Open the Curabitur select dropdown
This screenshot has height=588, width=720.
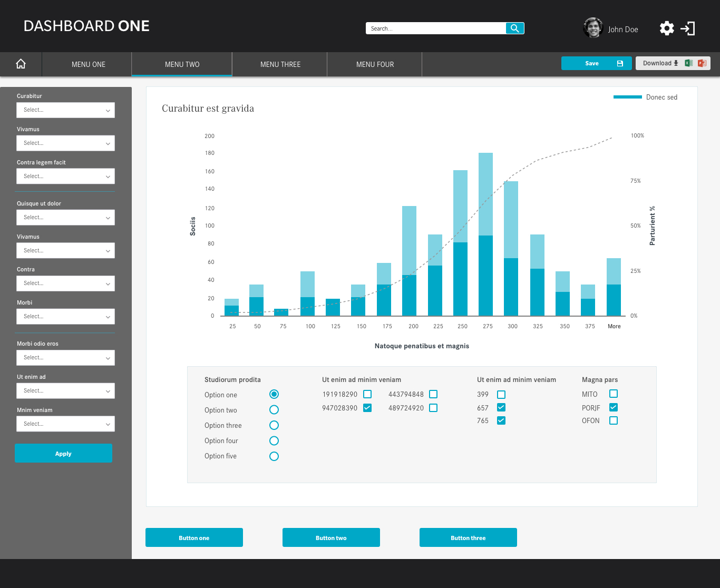click(x=65, y=110)
